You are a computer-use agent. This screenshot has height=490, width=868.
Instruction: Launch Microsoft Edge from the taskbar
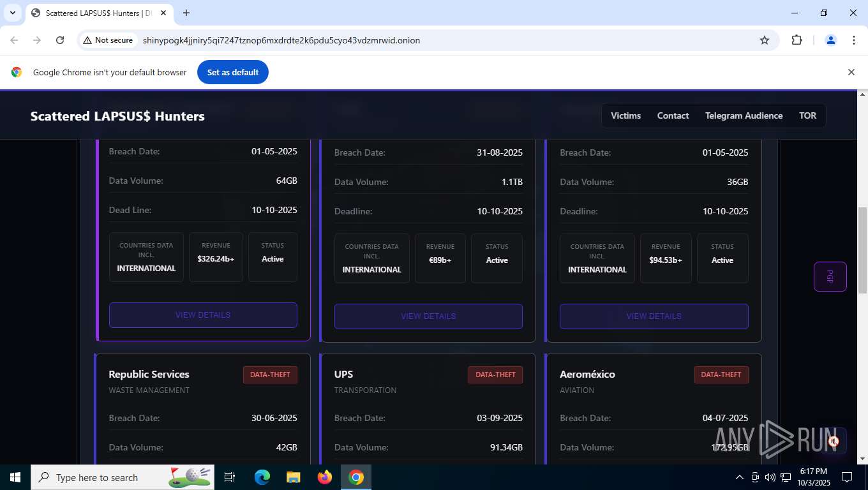[x=262, y=477]
